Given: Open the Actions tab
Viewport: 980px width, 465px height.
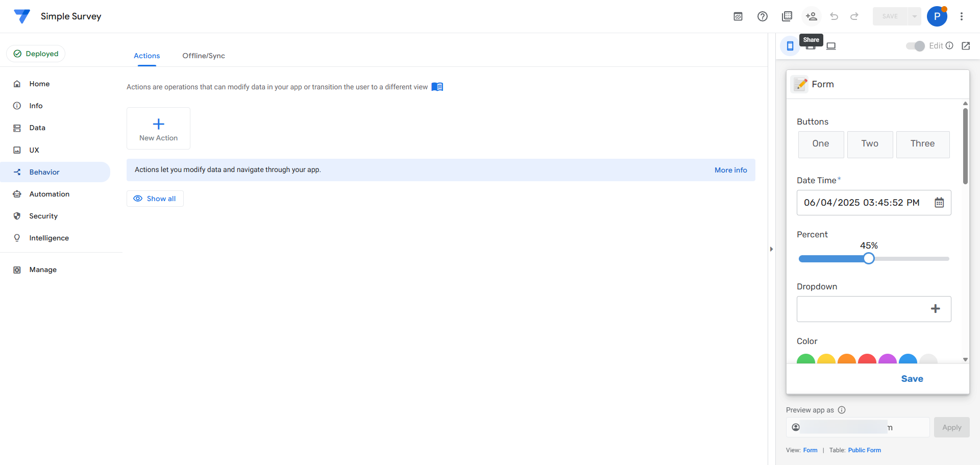Looking at the screenshot, I should 147,56.
